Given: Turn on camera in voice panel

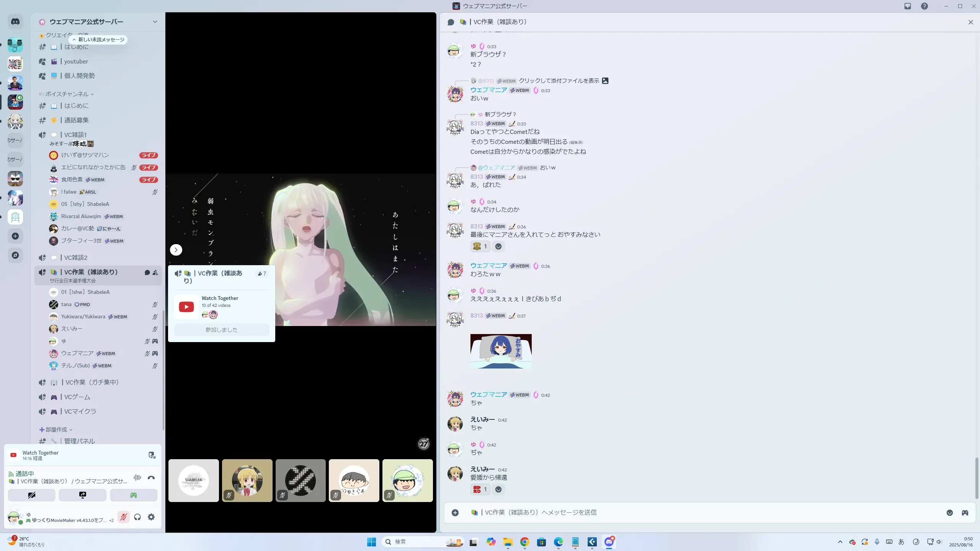Looking at the screenshot, I should click(x=31, y=495).
